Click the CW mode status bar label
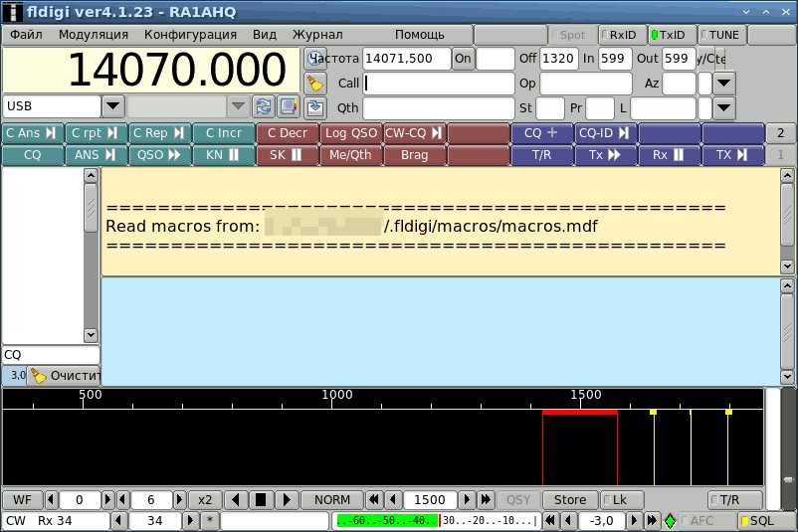The image size is (798, 532). click(16, 521)
